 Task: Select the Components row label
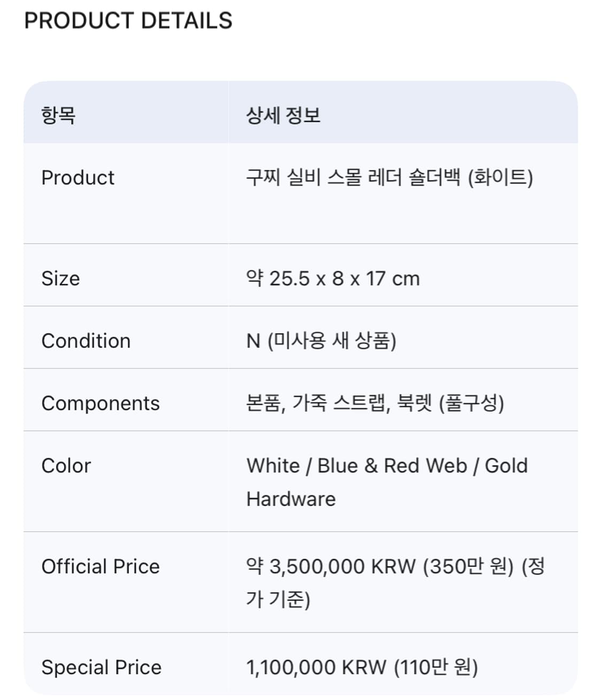coord(100,404)
